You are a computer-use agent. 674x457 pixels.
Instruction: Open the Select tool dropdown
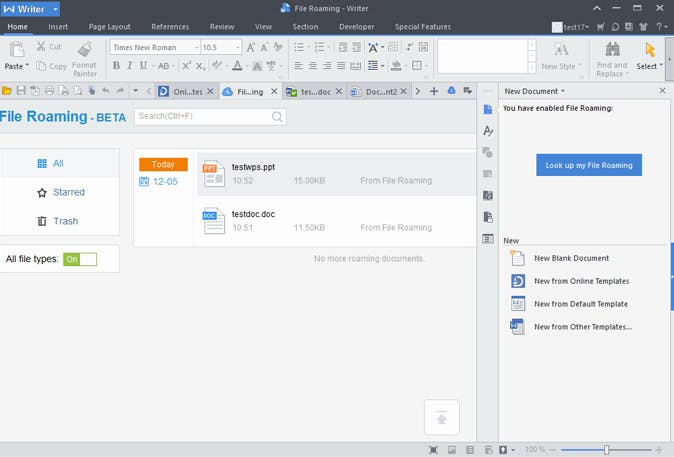click(661, 66)
